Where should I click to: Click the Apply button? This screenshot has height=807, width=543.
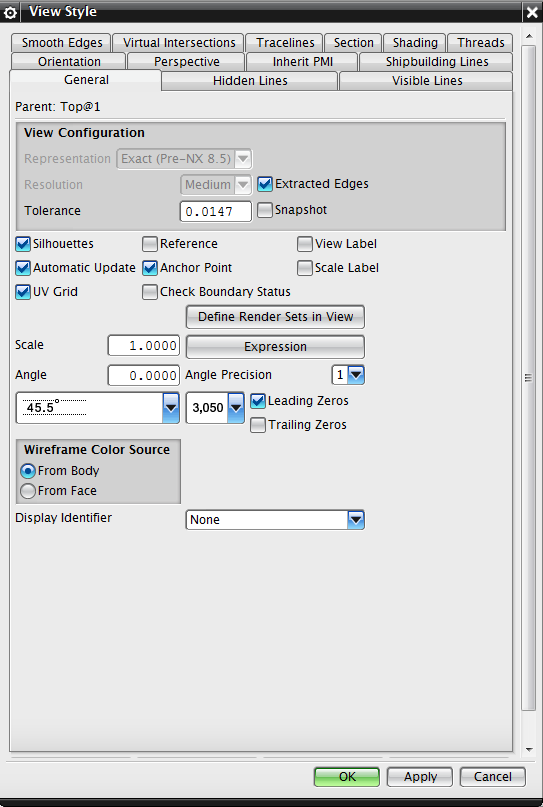[420, 777]
